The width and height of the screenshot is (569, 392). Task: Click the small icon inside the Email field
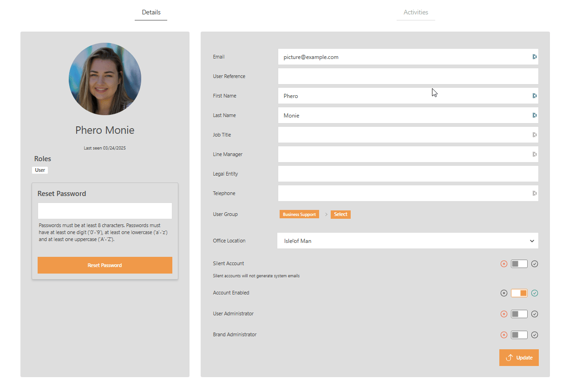pyautogui.click(x=534, y=57)
